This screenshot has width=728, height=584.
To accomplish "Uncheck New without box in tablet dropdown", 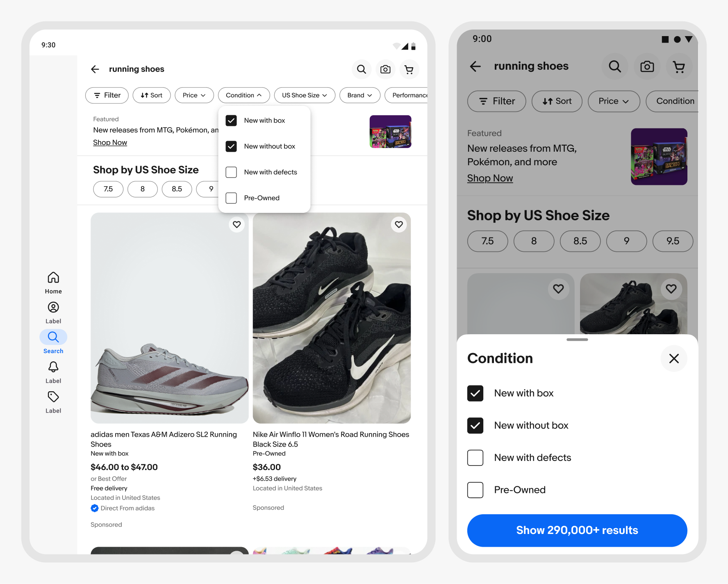I will pyautogui.click(x=231, y=146).
